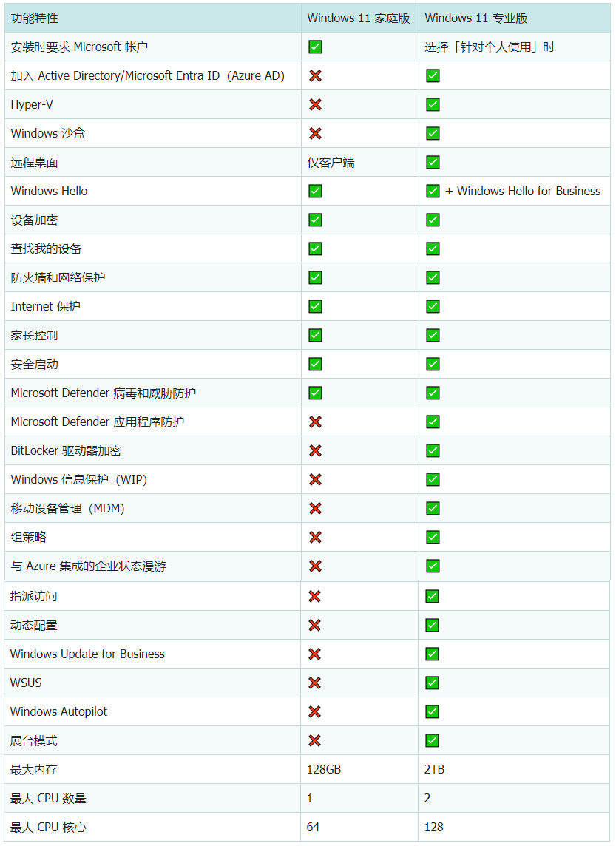Viewport: 616px width, 846px height.
Task: Click the BitLocker 驱动器加密 label
Action: (66, 450)
